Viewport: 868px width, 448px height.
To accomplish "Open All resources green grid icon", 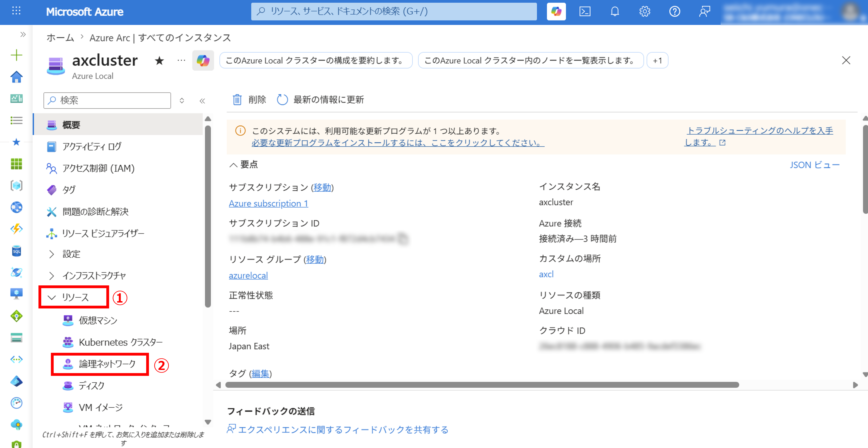I will pos(16,164).
